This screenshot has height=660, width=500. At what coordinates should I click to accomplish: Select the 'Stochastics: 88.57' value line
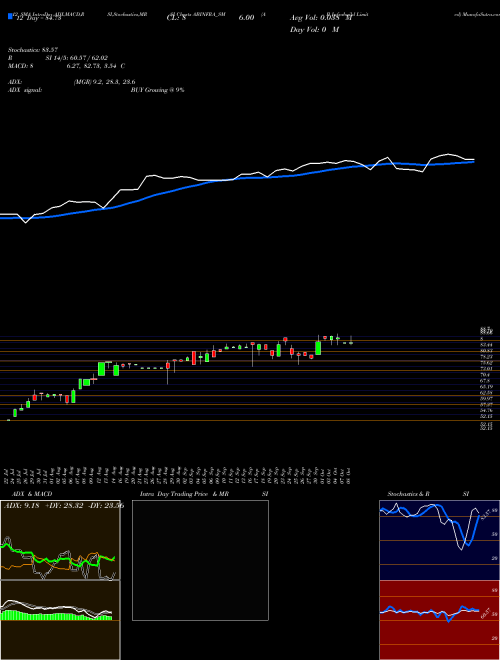pyautogui.click(x=33, y=50)
